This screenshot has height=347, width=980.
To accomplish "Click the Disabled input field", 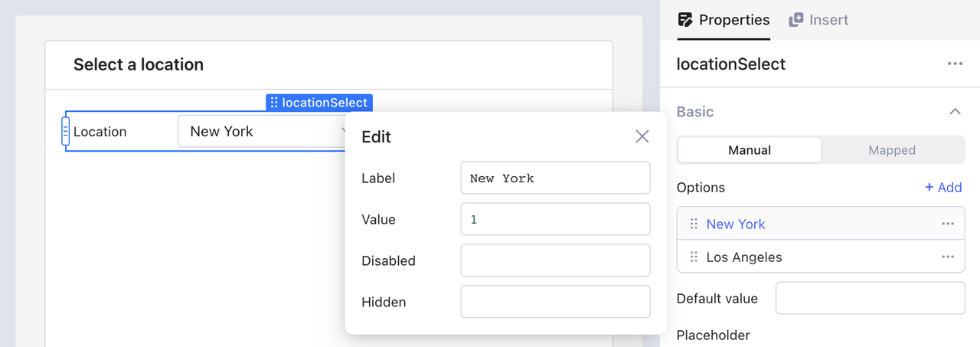I will click(x=555, y=260).
